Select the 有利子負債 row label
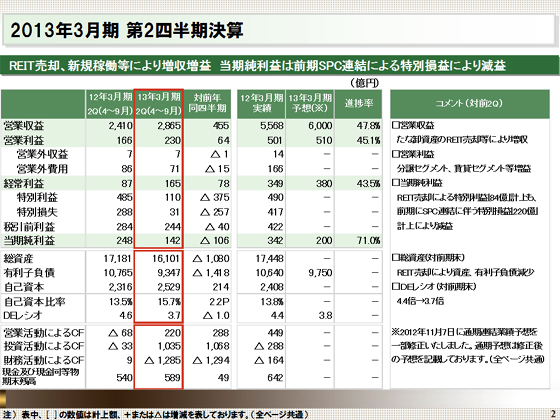This screenshot has width=560, height=420. (29, 273)
